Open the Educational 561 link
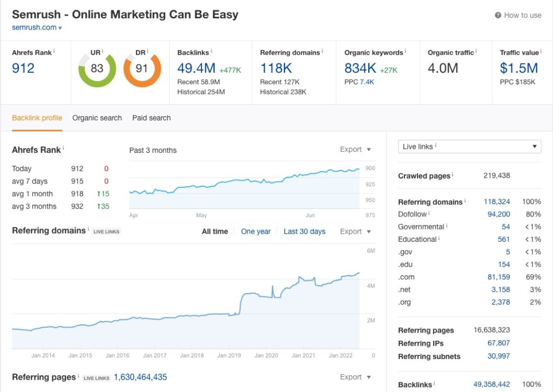This screenshot has width=553, height=392. coord(504,240)
